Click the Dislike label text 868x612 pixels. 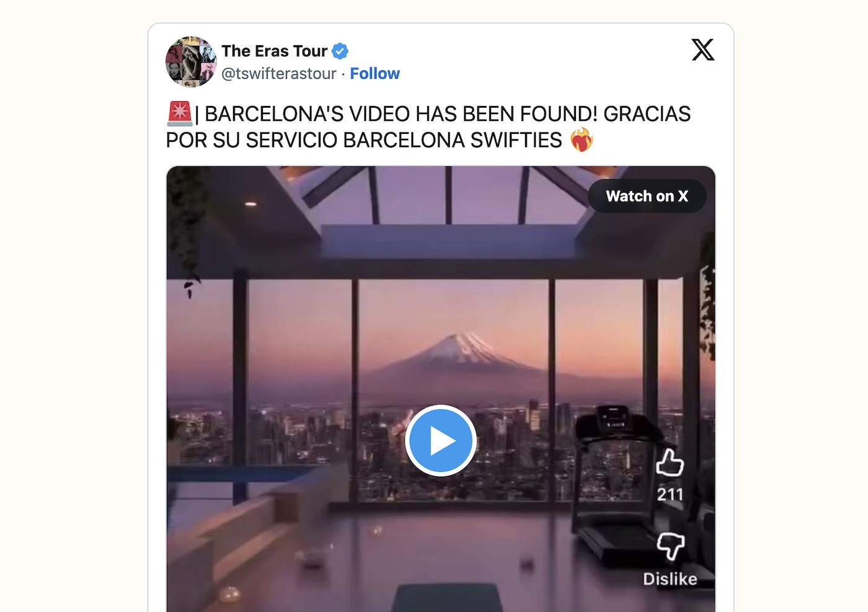(670, 579)
